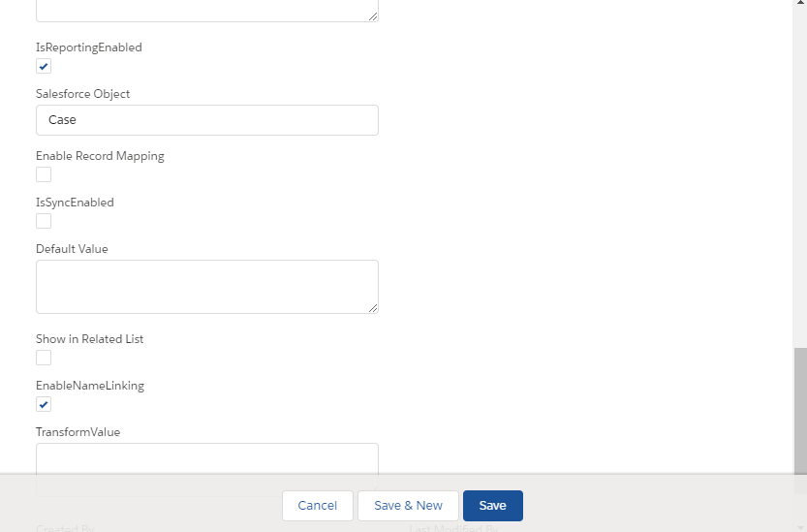Click the Default Value resize grip icon
The image size is (807, 532).
tap(373, 308)
